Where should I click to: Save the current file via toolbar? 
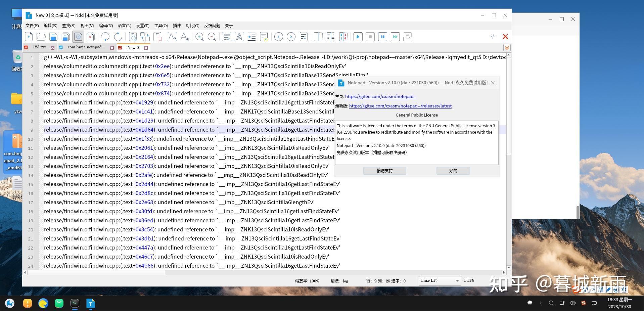tap(53, 37)
